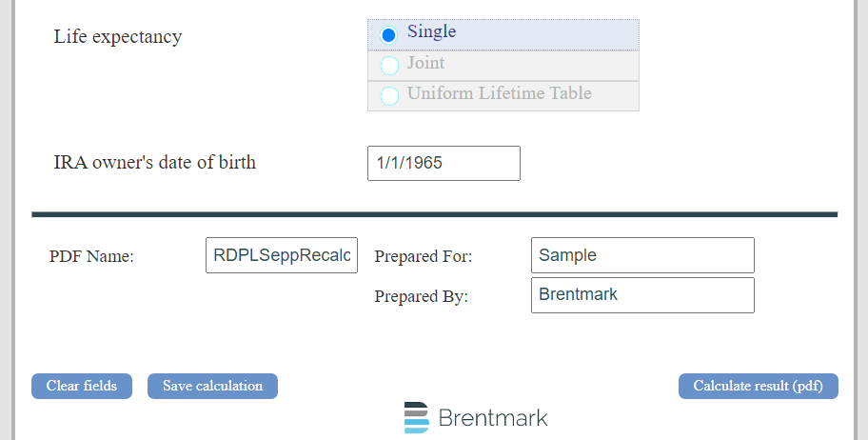Image resolution: width=868 pixels, height=440 pixels.
Task: Select the Uniform Lifetime Table option
Action: (x=389, y=96)
